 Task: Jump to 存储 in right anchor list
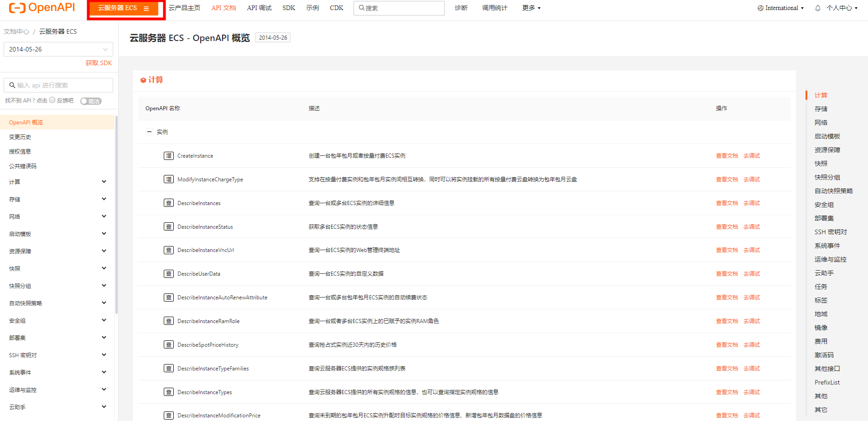tap(821, 109)
